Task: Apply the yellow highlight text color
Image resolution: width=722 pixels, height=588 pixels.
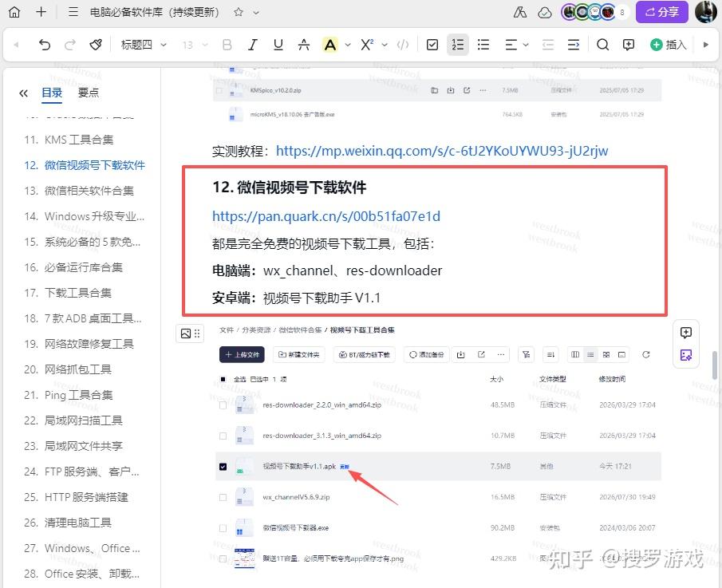Action: click(330, 45)
